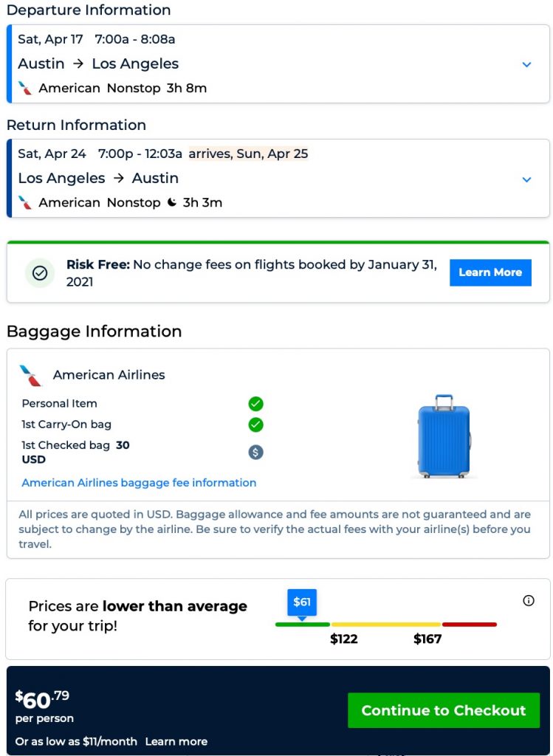553x756 pixels.
Task: Click the American logo in departure flight
Action: tap(25, 89)
